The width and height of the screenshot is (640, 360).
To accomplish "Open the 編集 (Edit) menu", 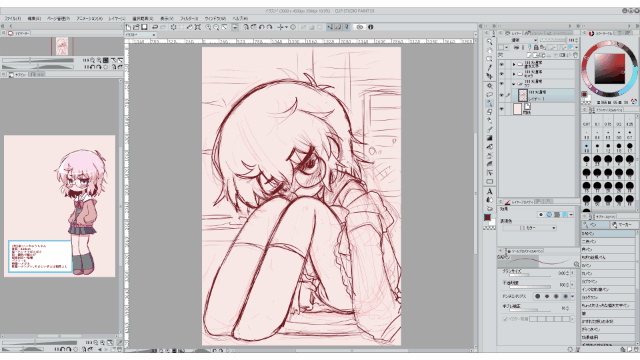I will [x=34, y=18].
